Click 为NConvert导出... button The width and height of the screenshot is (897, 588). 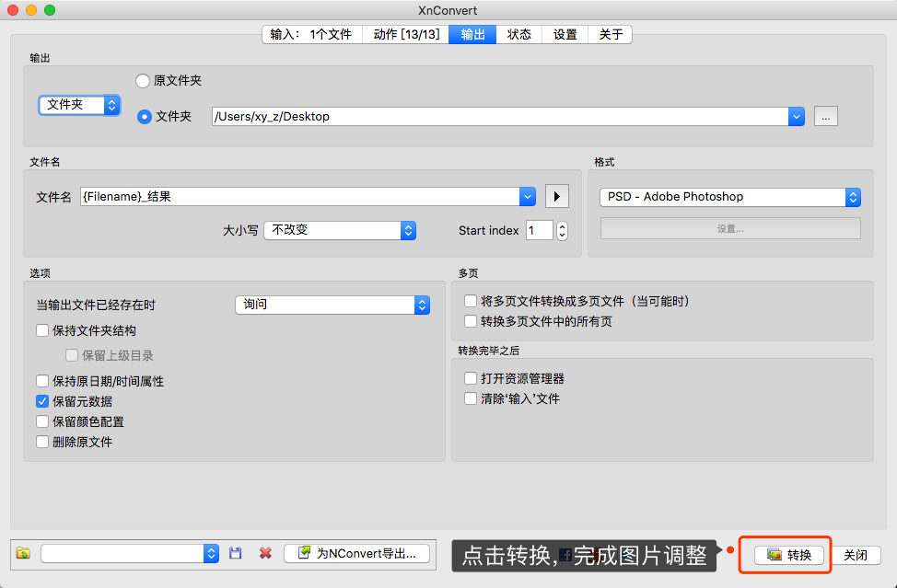(x=357, y=553)
